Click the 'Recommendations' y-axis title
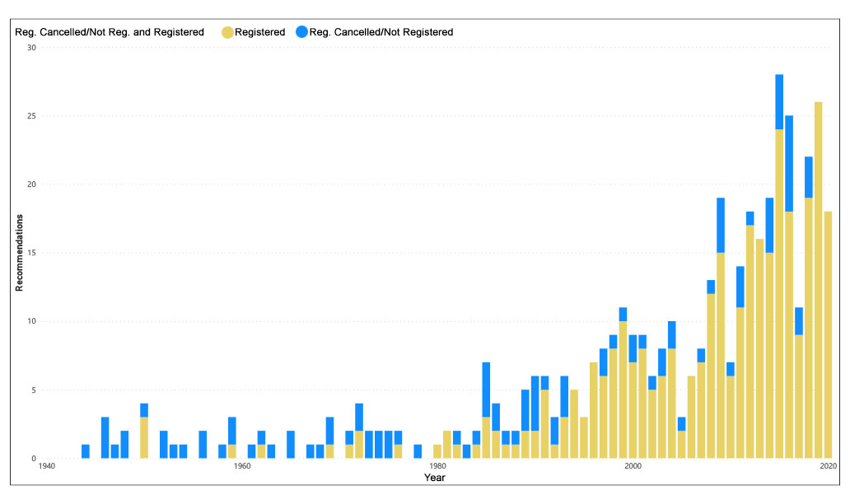Image resolution: width=850 pixels, height=504 pixels. (x=20, y=253)
